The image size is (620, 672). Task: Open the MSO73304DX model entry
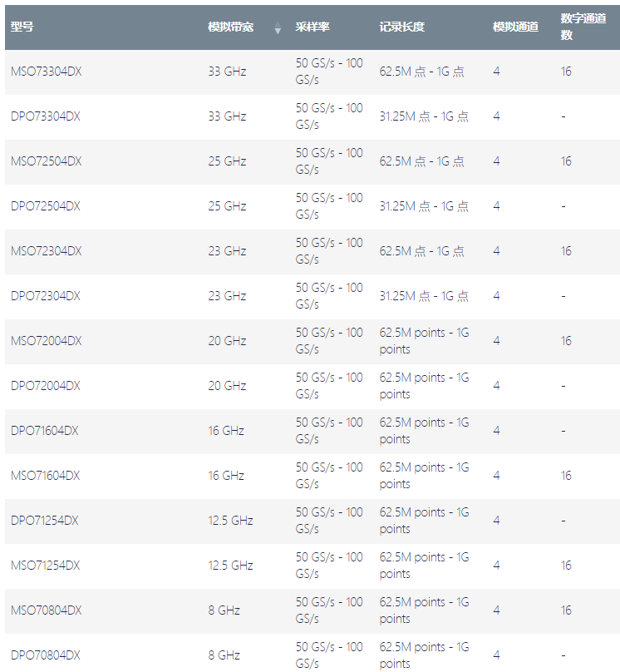pyautogui.click(x=46, y=72)
